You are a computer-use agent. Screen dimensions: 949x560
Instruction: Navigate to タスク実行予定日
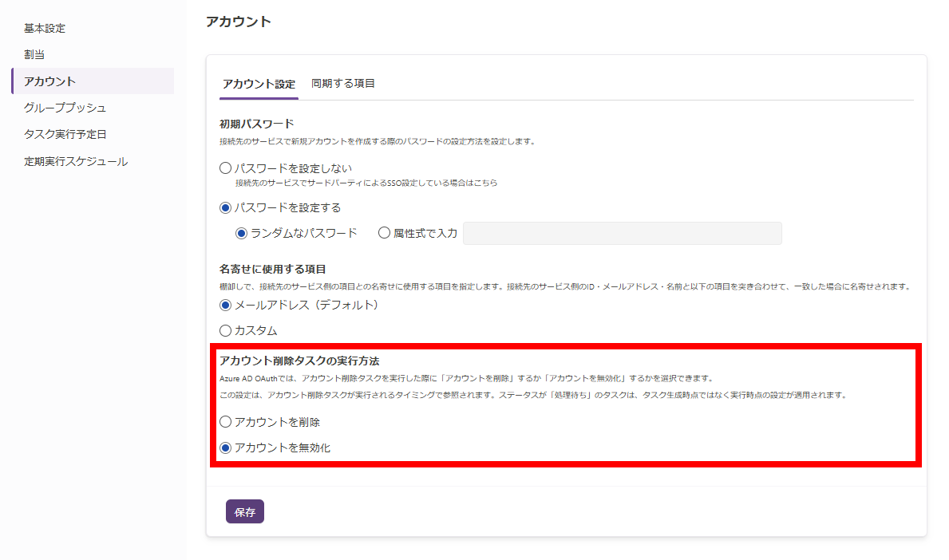[x=65, y=134]
